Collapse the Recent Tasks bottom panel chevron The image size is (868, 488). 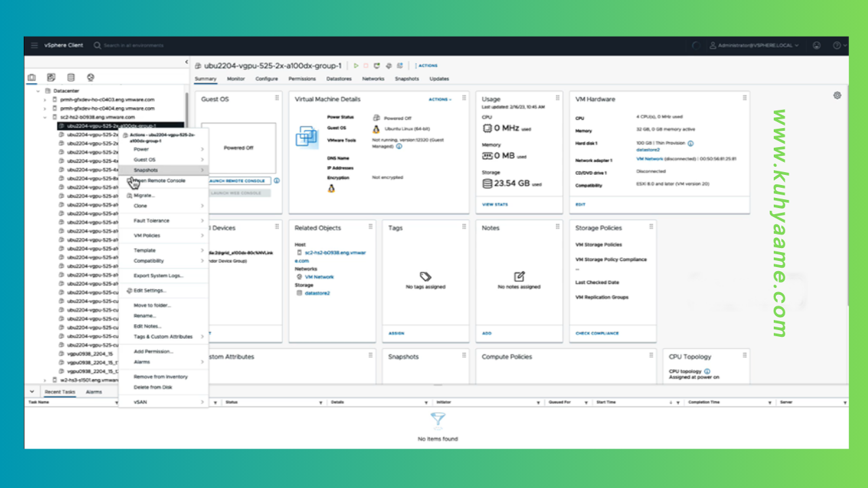pyautogui.click(x=32, y=392)
